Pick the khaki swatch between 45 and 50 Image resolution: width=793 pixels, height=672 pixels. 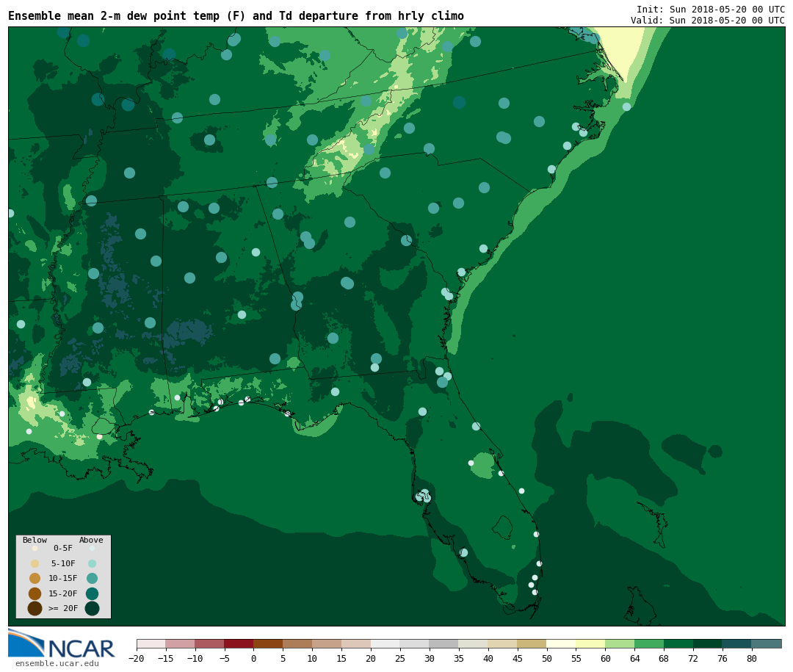[x=532, y=643]
